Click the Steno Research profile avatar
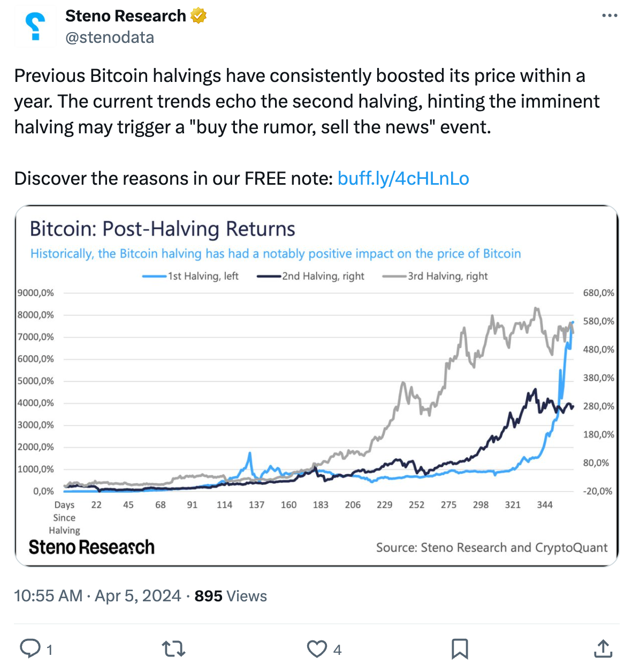Viewport: 625px width, 672px height. [34, 25]
